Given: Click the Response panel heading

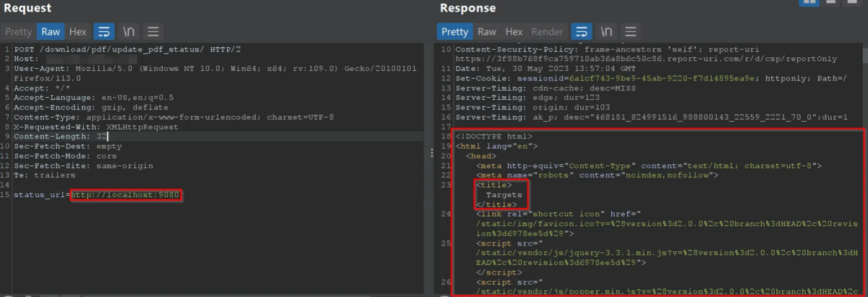Looking at the screenshot, I should pos(469,8).
